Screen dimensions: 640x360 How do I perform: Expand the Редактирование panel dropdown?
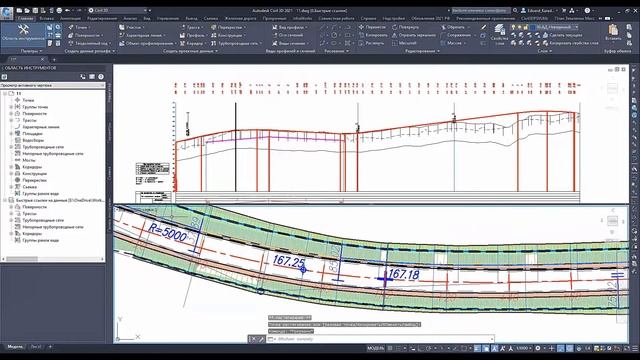[422, 51]
